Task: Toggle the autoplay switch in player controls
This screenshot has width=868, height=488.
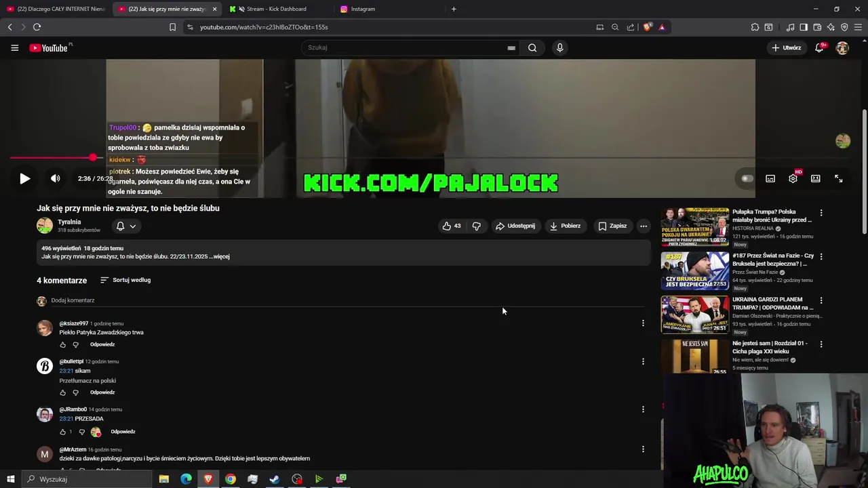Action: (747, 179)
